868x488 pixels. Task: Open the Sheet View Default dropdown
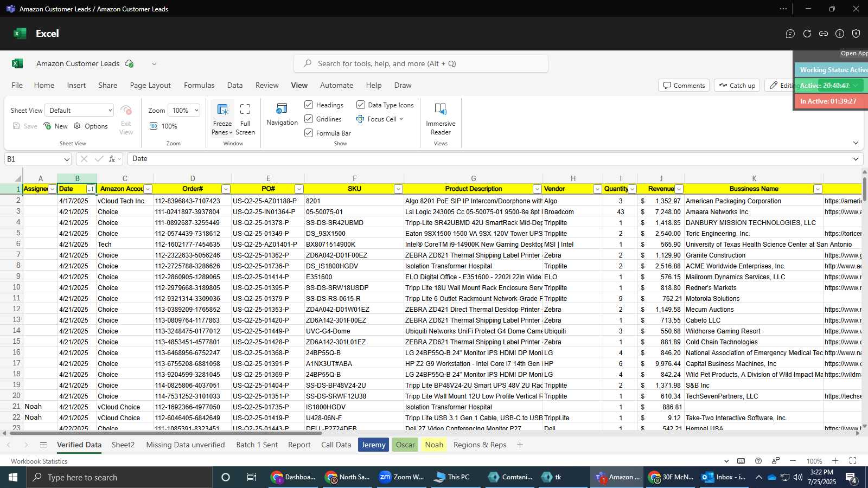(x=80, y=110)
